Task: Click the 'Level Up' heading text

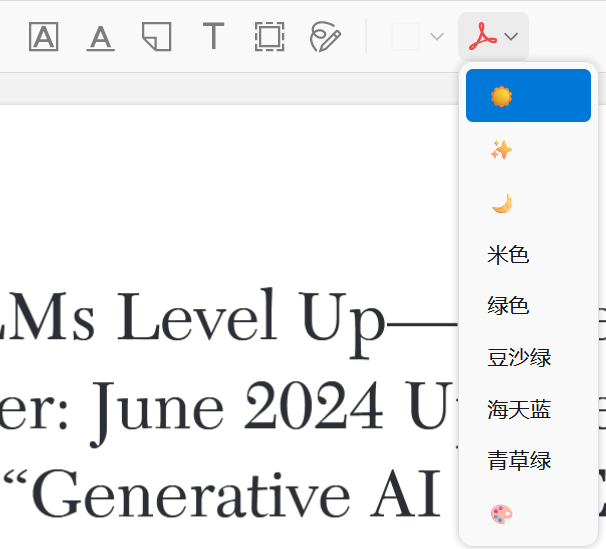Action: 251,321
